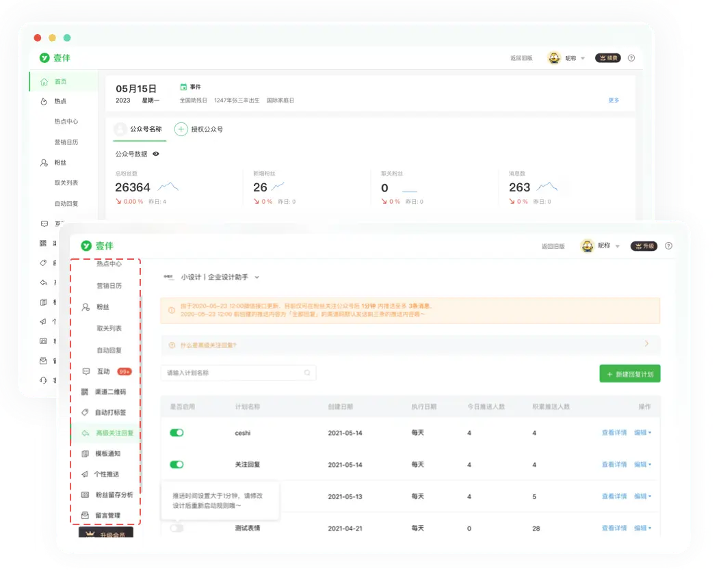The height and width of the screenshot is (588, 721).
Task: Click the 留言管理 mailbox sidebar icon
Action: click(x=85, y=515)
